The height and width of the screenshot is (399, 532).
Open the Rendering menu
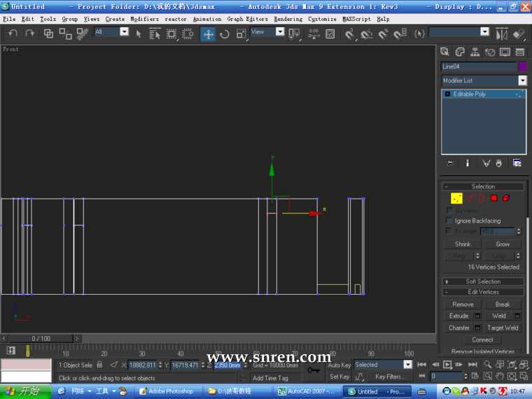click(288, 19)
